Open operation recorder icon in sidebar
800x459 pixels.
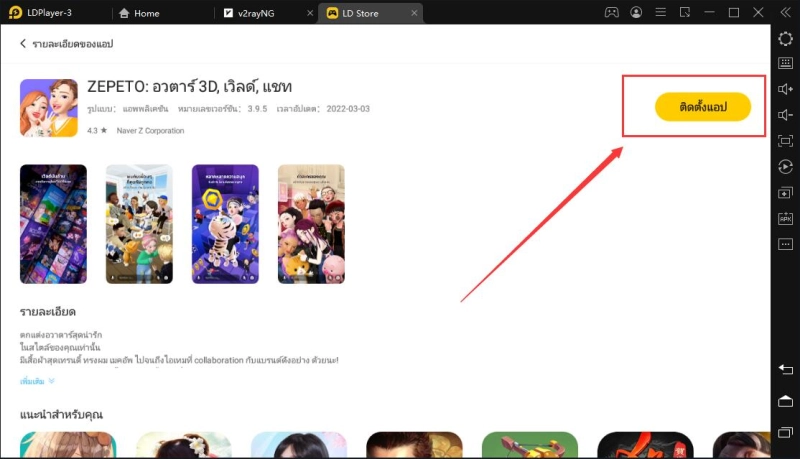click(x=785, y=167)
